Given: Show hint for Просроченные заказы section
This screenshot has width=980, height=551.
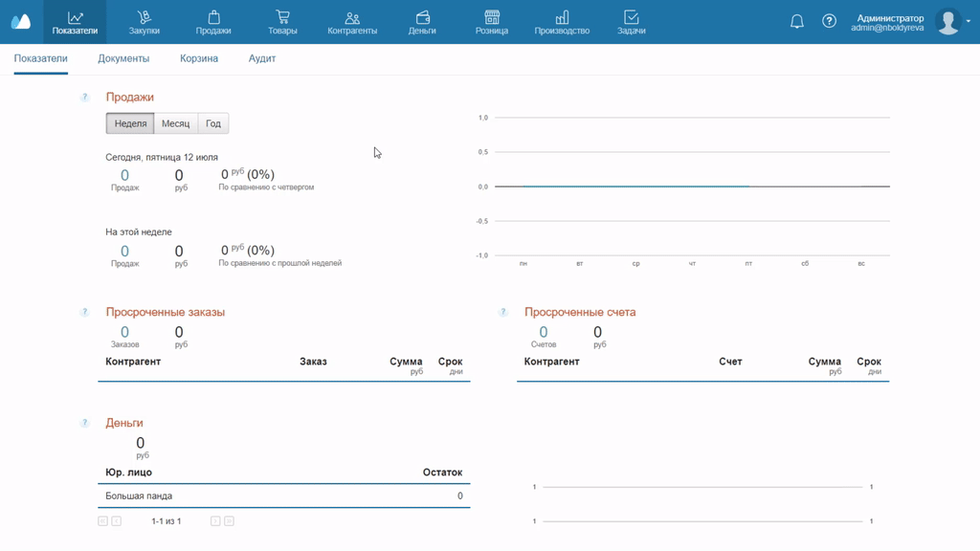Looking at the screenshot, I should [84, 312].
